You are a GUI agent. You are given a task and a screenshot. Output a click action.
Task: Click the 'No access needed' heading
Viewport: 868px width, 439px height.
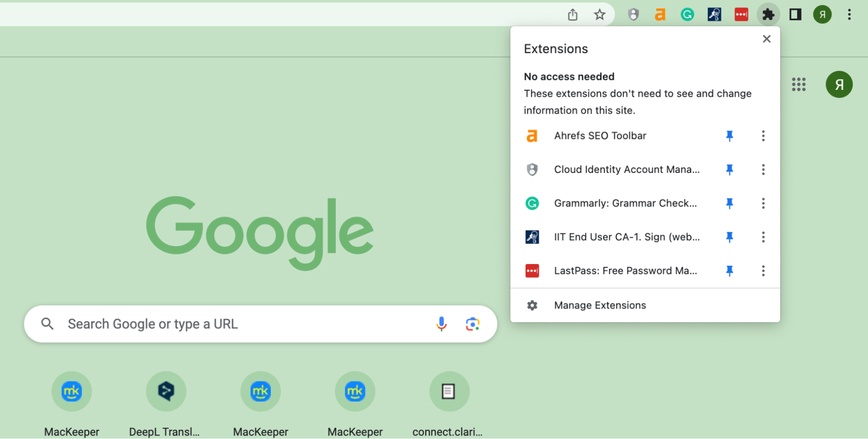569,77
